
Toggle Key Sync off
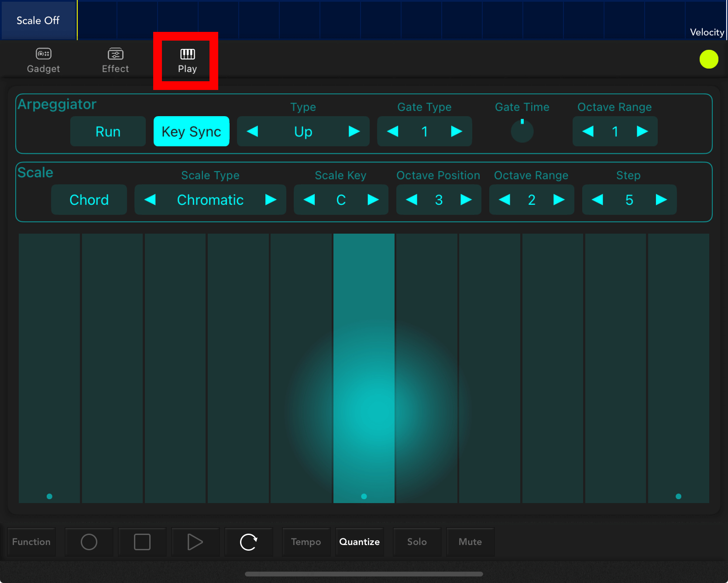click(191, 131)
